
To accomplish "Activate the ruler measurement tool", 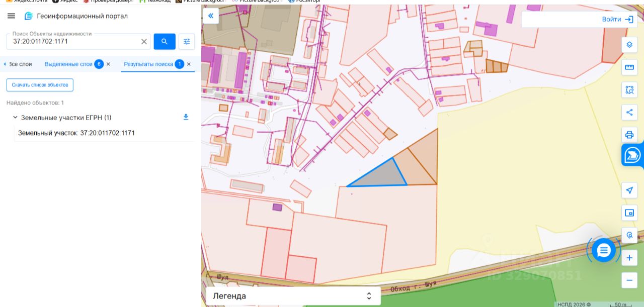I will click(629, 67).
